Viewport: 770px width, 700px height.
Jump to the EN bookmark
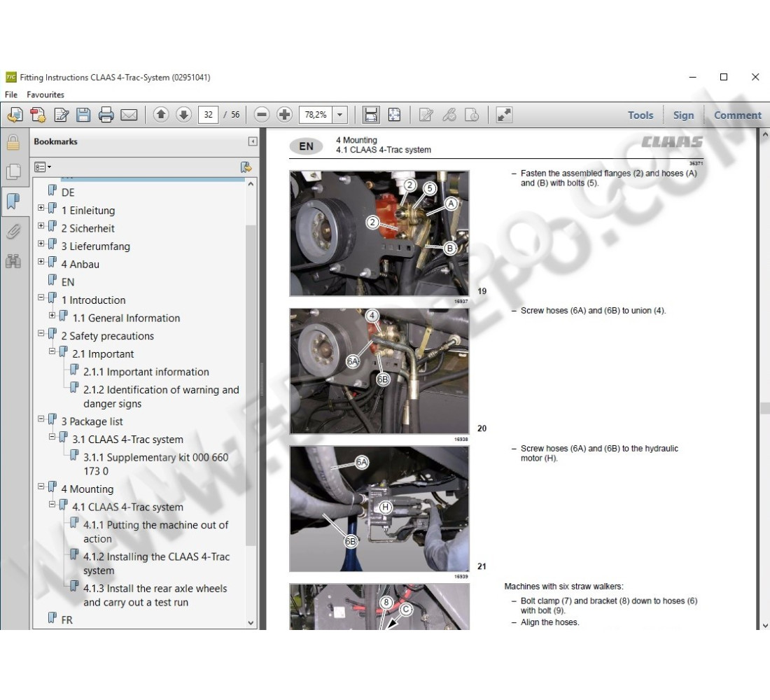68,283
